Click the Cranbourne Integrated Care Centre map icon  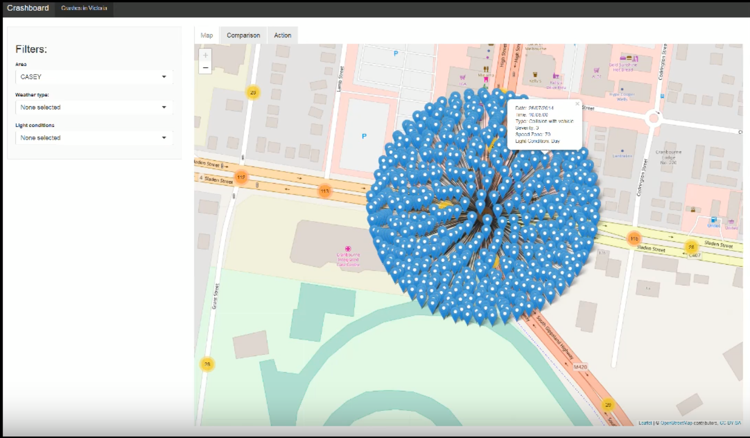pyautogui.click(x=348, y=249)
